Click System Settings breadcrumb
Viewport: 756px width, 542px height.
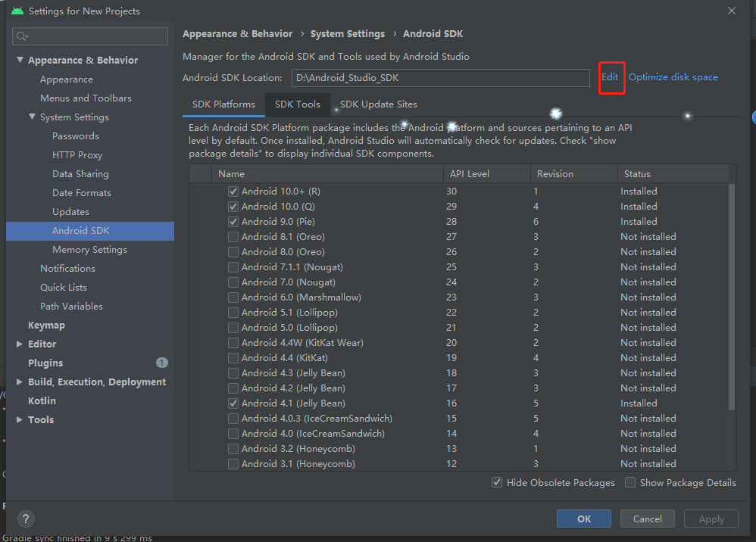click(x=348, y=34)
